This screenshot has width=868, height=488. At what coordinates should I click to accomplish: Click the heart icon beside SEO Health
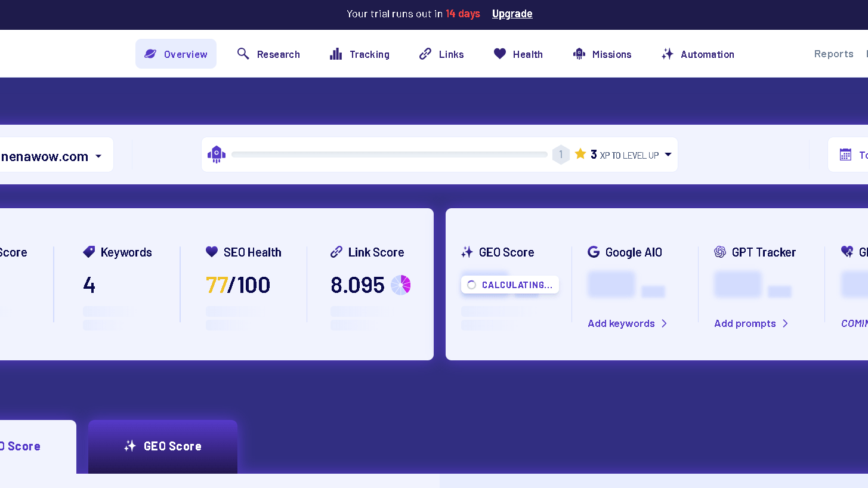point(212,252)
